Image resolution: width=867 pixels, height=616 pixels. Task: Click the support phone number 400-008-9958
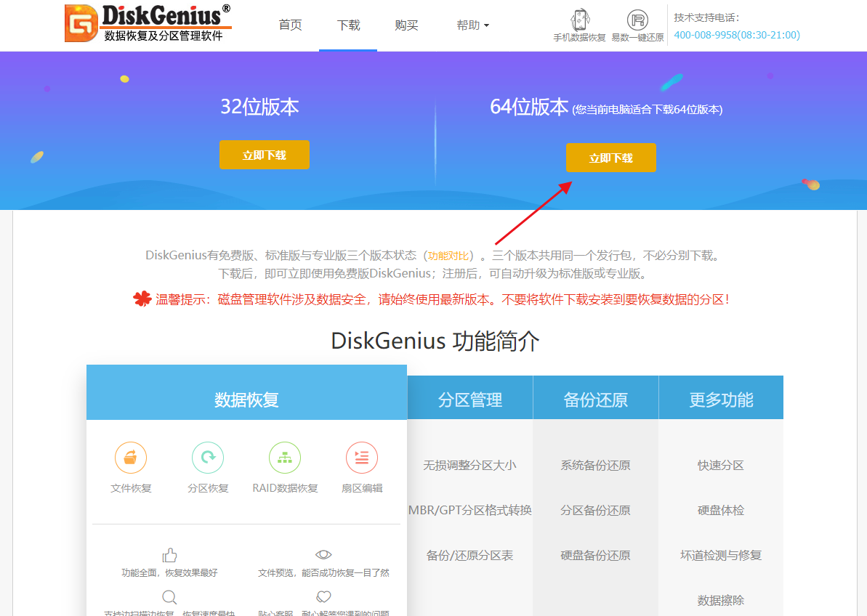[x=736, y=35]
